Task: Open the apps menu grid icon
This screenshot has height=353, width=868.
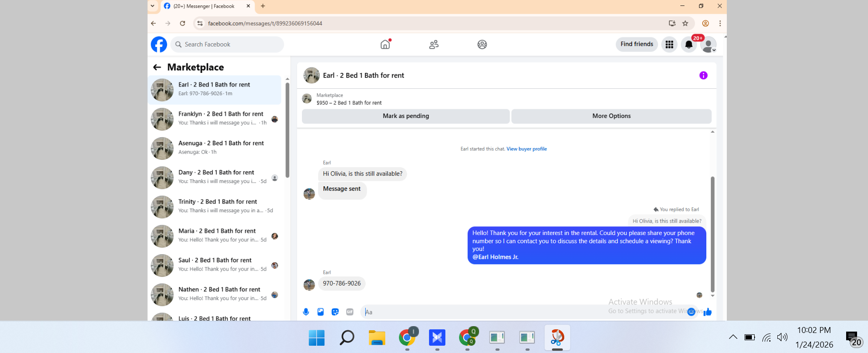Action: point(669,44)
